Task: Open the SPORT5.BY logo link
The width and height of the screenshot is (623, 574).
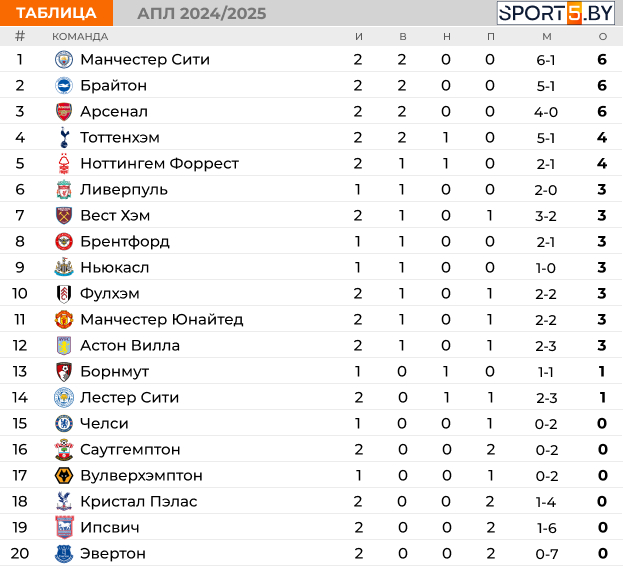Action: pyautogui.click(x=556, y=13)
